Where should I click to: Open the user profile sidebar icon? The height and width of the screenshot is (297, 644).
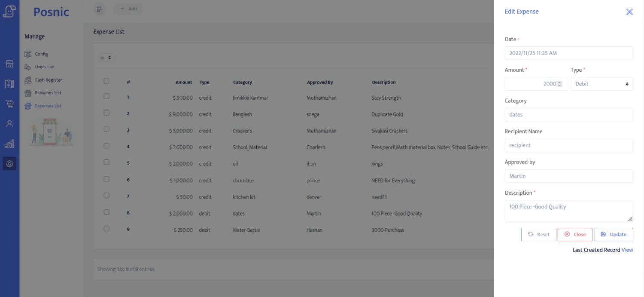[x=9, y=124]
